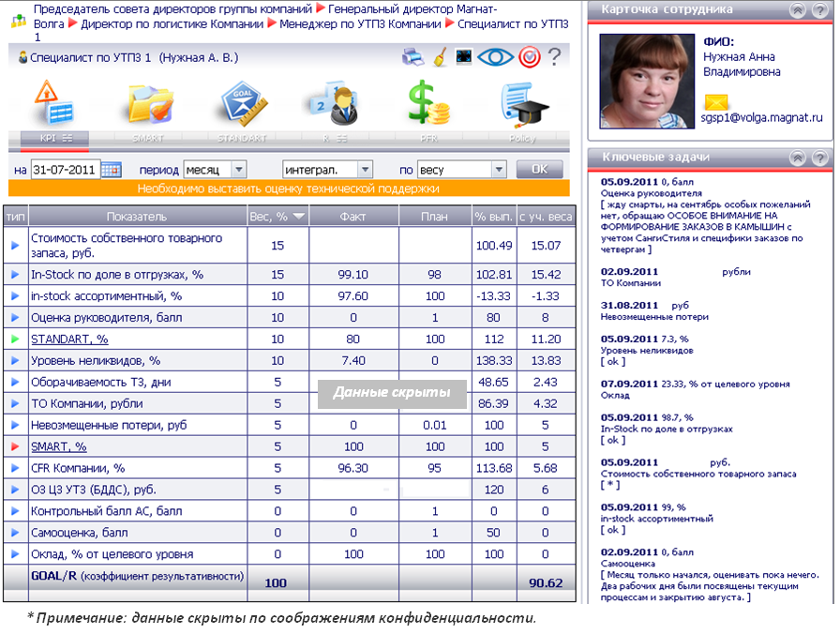The image size is (840, 634).
Task: Open the STANDART, % indicator link
Action: click(x=69, y=340)
